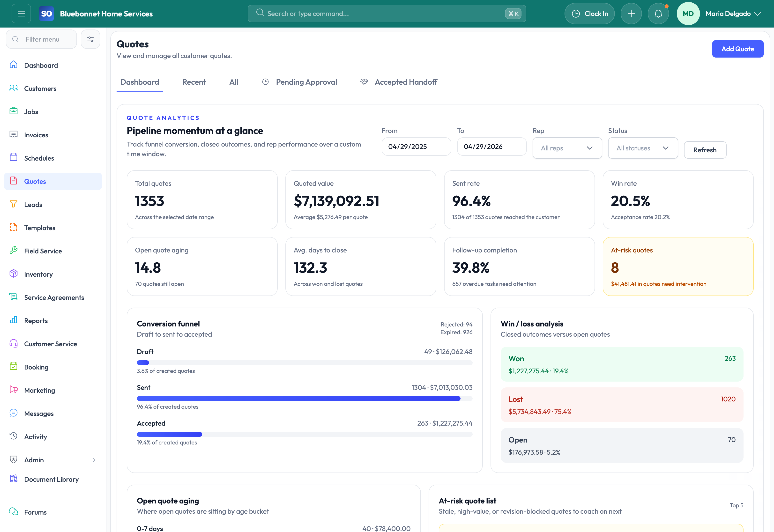Click the Win rate 20.5% value
Screen dimensions: 774x532
(x=630, y=201)
